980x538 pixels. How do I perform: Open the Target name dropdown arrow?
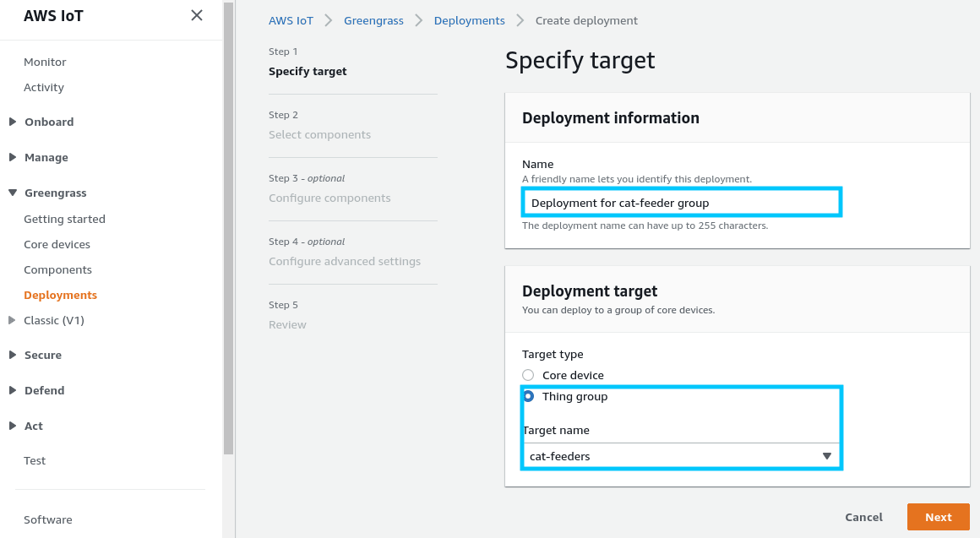[827, 455]
